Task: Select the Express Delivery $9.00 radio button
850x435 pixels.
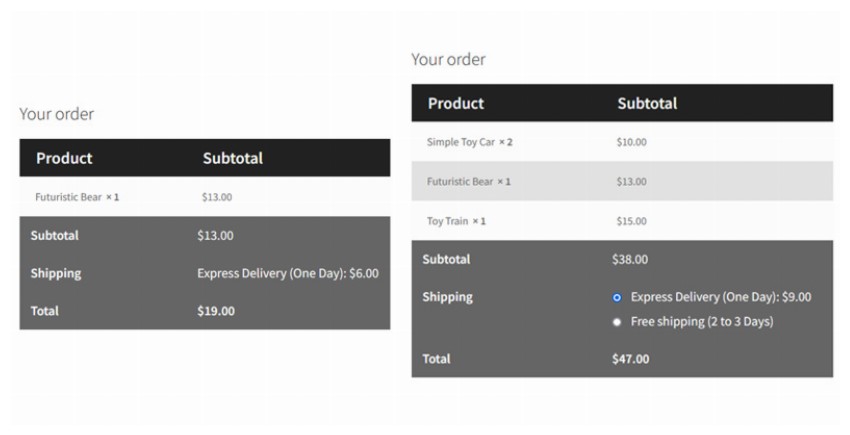Action: pos(617,297)
